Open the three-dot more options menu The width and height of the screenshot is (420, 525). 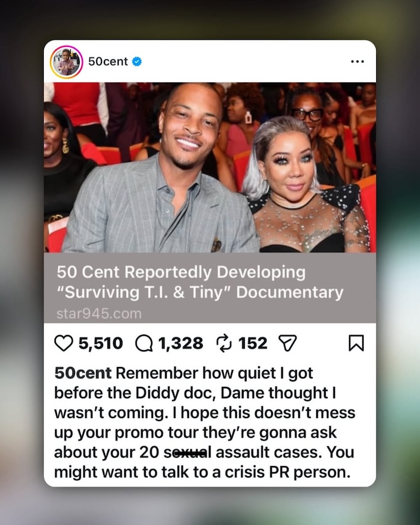[358, 62]
